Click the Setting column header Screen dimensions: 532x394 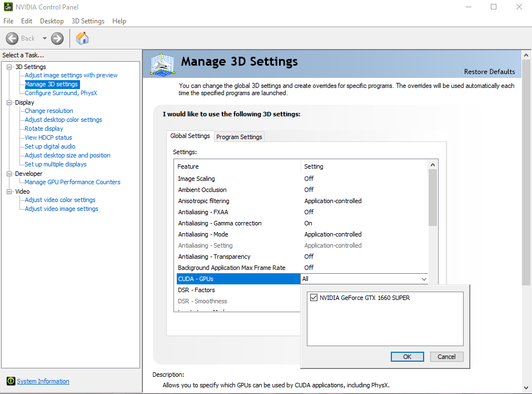364,166
